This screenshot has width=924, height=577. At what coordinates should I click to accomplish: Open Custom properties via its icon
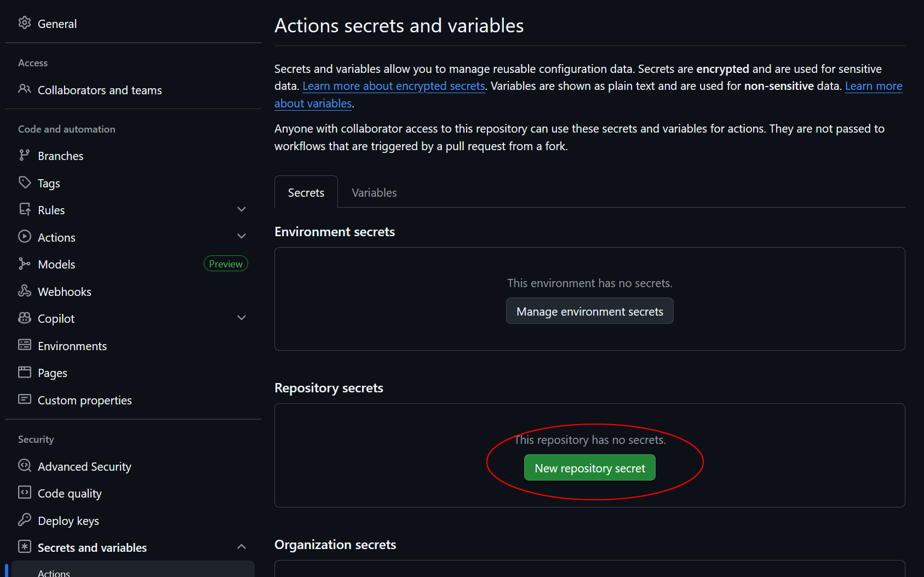click(25, 399)
